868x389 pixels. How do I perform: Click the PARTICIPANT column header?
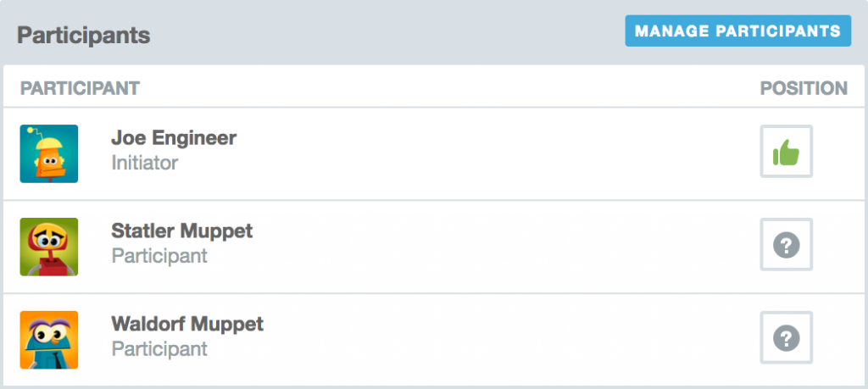(80, 88)
